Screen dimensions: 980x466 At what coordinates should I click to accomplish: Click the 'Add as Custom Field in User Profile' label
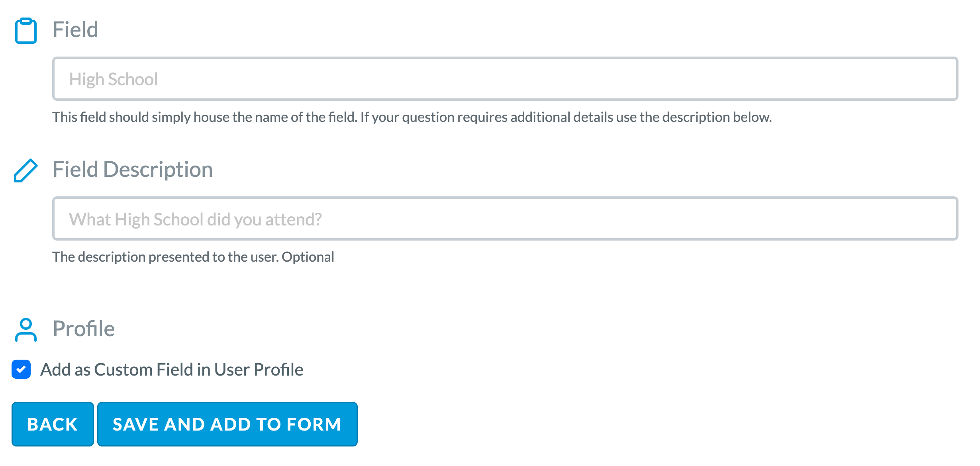172,370
